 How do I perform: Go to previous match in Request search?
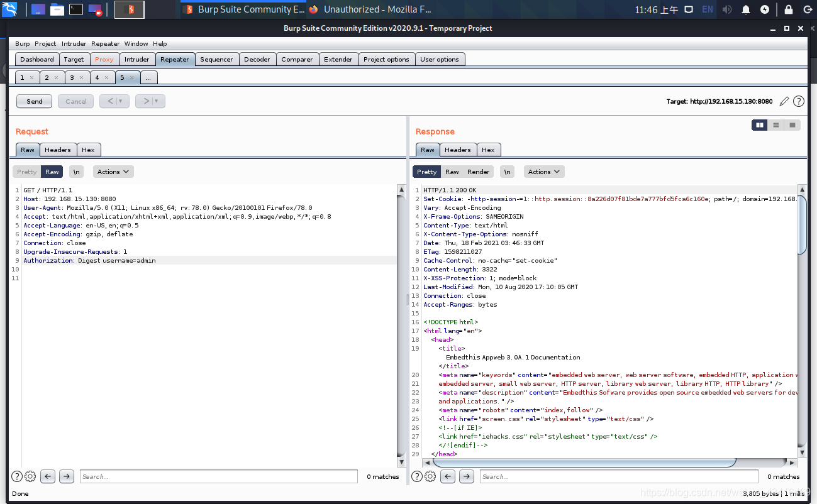(x=48, y=476)
